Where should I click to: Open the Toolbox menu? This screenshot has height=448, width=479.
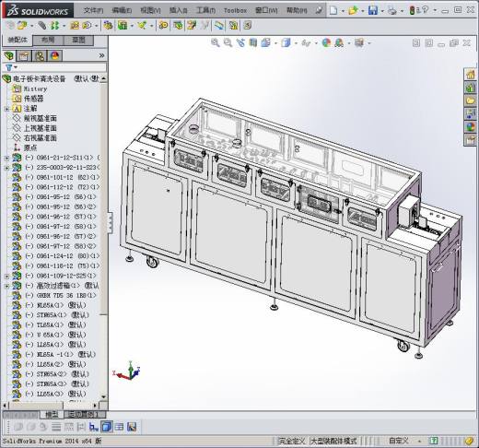[x=235, y=10]
